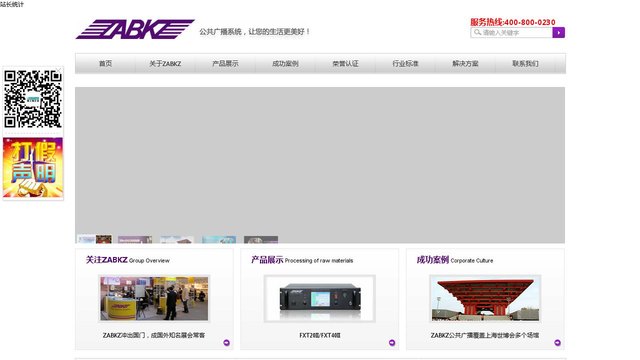Open the 成功案例 navigation menu item
The width and height of the screenshot is (640, 360).
pos(285,64)
